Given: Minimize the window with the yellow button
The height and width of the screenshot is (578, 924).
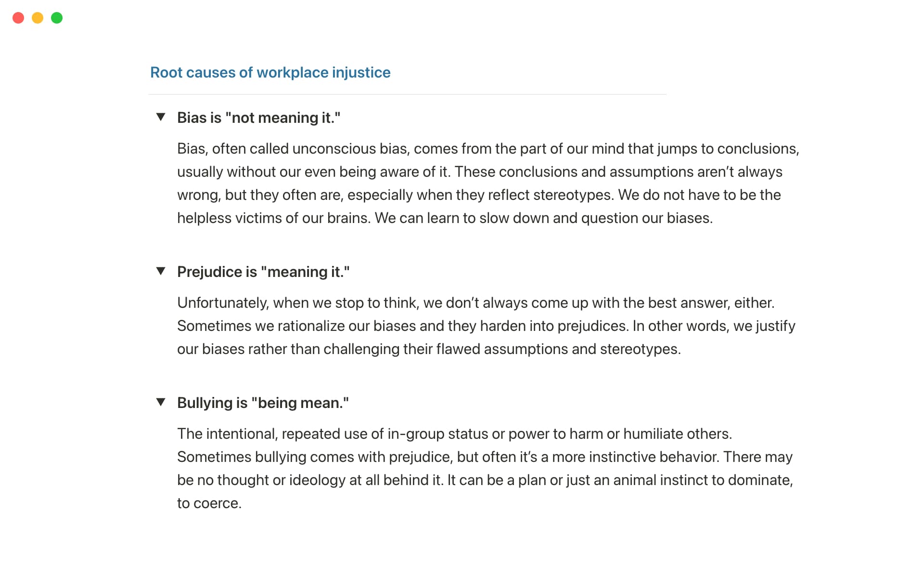Looking at the screenshot, I should tap(38, 18).
